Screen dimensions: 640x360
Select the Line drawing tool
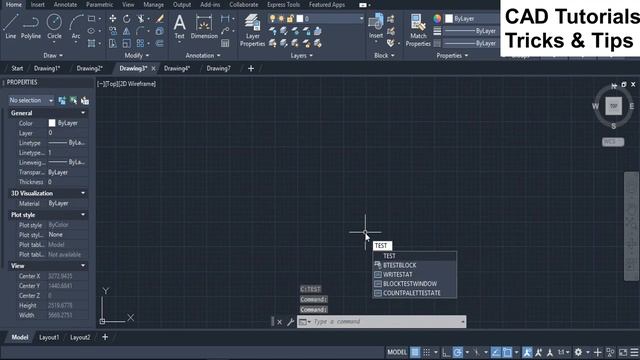point(11,26)
